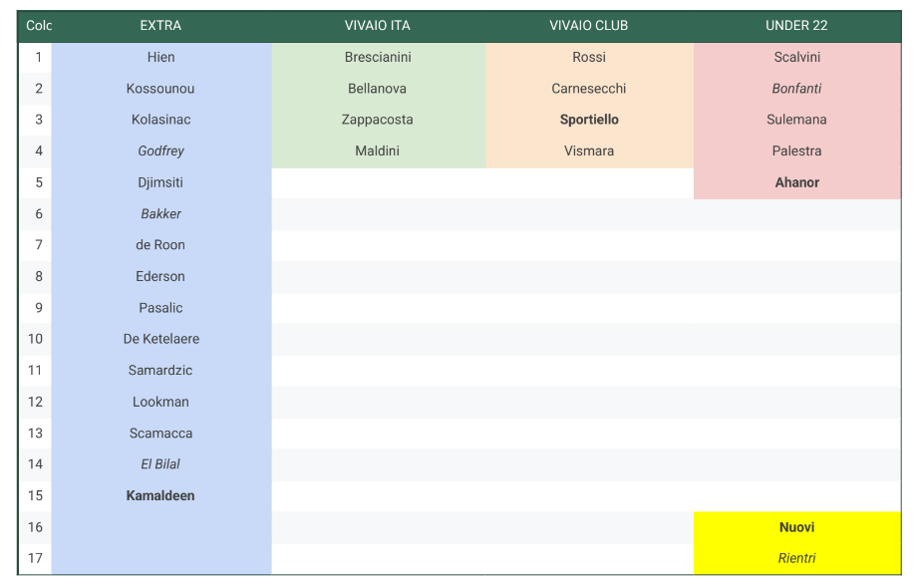Click the Zappacosta cell

(x=378, y=120)
